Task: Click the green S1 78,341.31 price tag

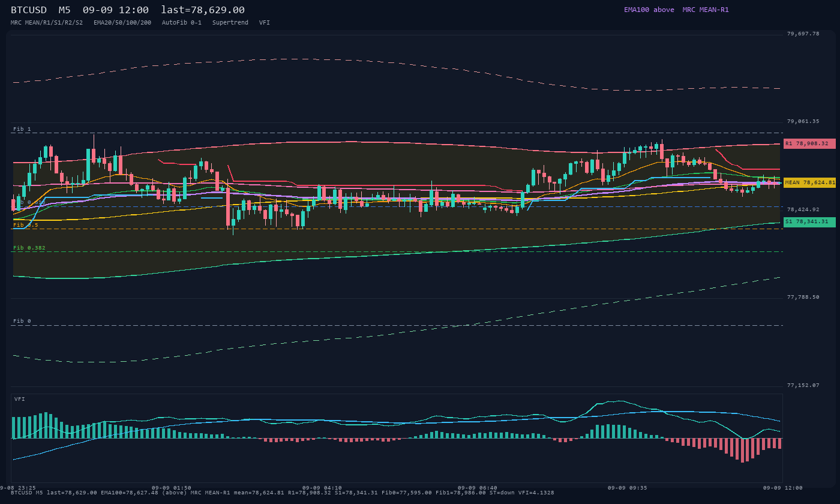Action: 809,222
